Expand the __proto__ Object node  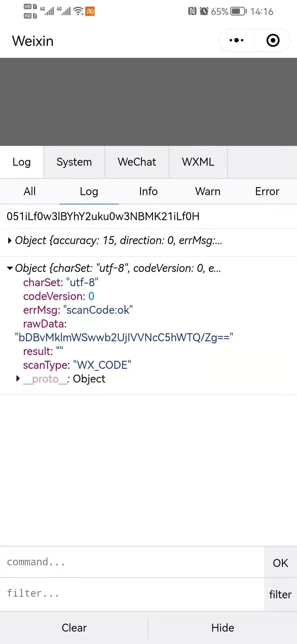(x=18, y=379)
